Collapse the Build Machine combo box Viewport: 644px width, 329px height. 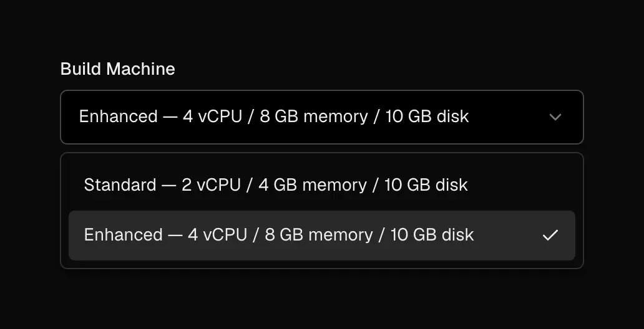321,117
